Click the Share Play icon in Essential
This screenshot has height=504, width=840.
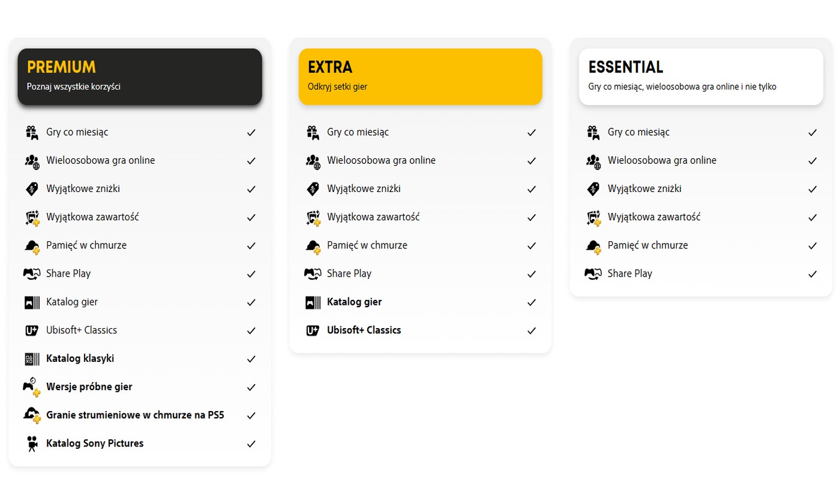[593, 274]
